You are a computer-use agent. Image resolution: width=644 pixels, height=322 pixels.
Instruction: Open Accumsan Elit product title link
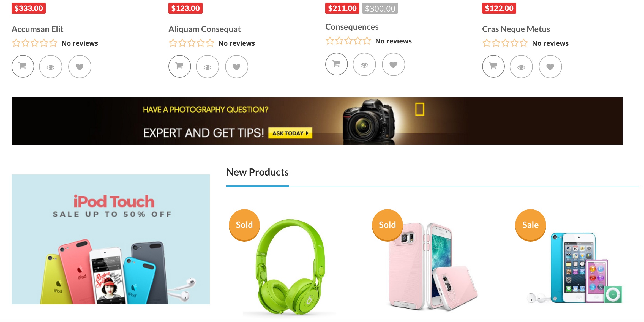[x=37, y=29]
